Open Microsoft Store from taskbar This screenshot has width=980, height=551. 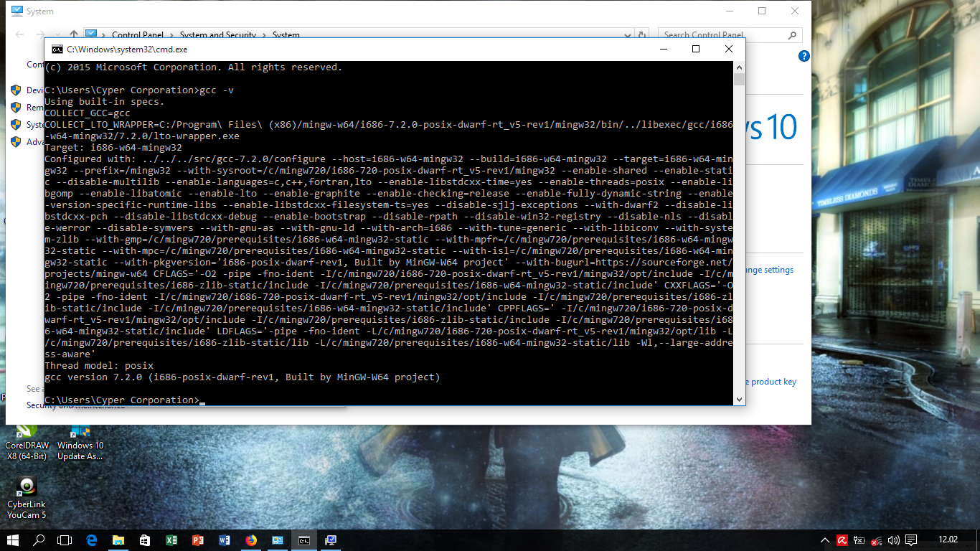coord(145,540)
